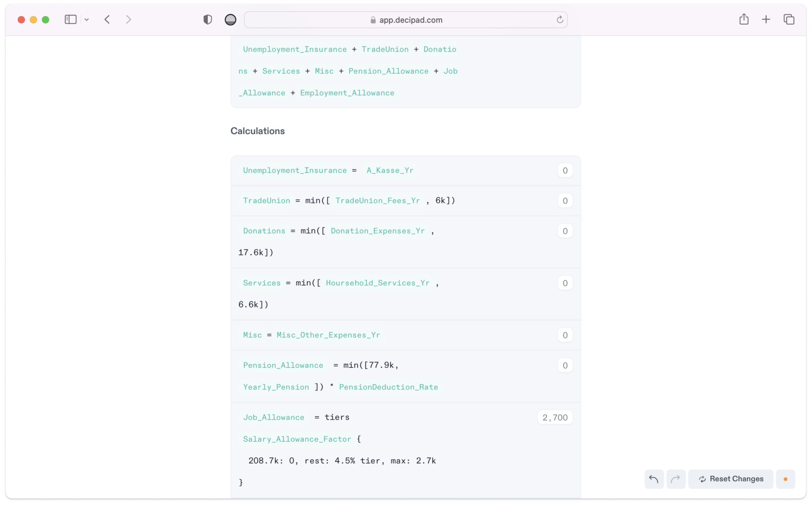Open the sidebar options chevron
Image resolution: width=812 pixels, height=506 pixels.
pos(86,19)
